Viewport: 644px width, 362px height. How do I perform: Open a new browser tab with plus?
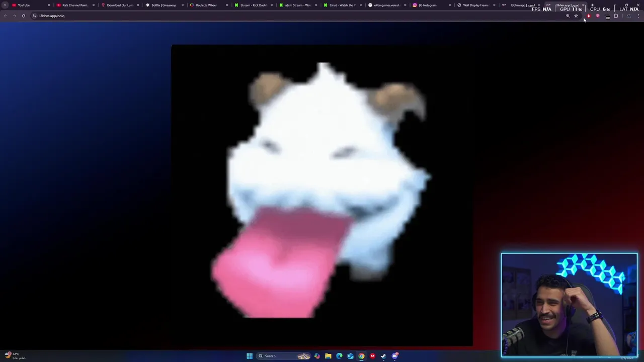click(x=592, y=5)
